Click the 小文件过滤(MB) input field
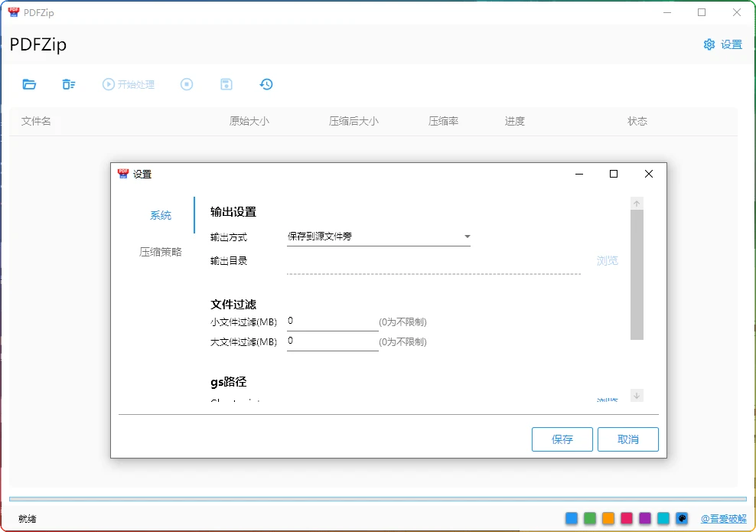 [x=332, y=321]
